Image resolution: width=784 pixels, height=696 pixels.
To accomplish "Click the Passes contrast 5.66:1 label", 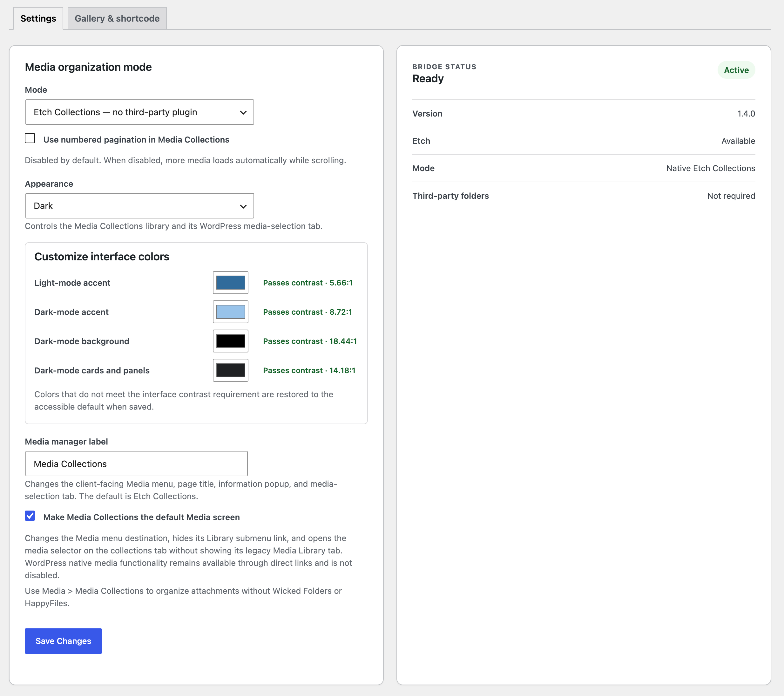I will click(308, 283).
